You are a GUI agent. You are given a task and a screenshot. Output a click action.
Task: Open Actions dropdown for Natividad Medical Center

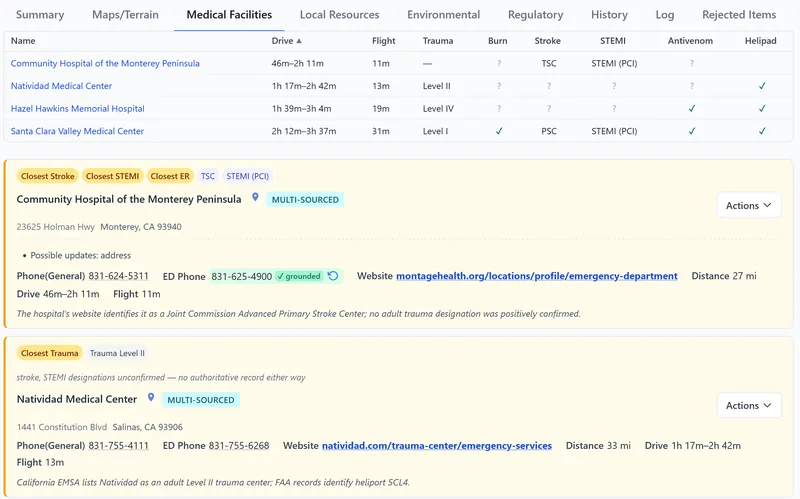748,405
